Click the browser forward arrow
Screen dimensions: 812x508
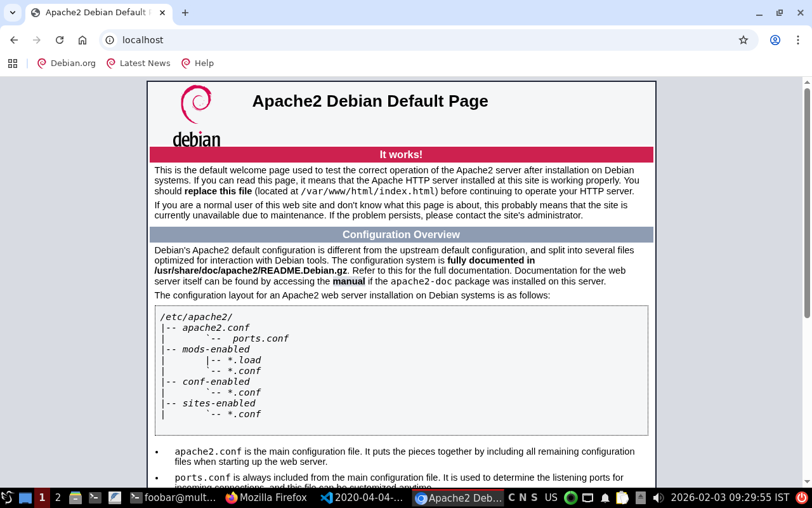click(37, 40)
